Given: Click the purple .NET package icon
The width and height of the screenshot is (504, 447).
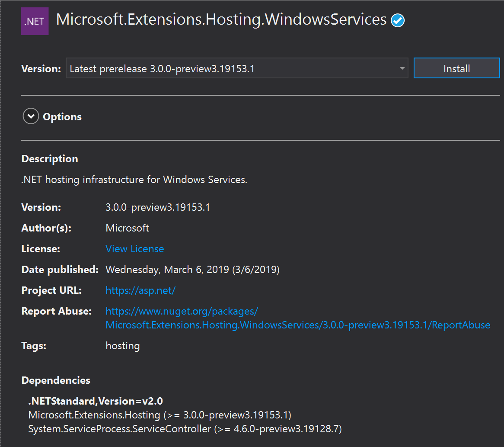Looking at the screenshot, I should point(35,21).
